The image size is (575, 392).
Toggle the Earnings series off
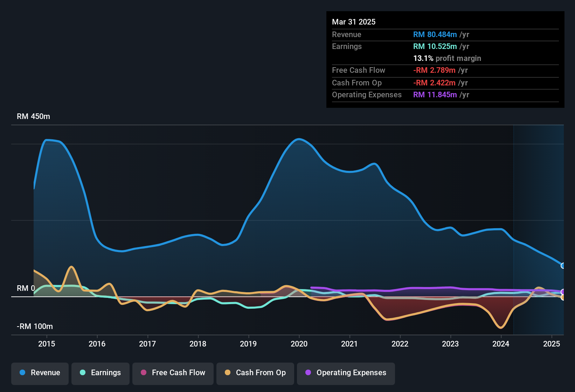[x=100, y=373]
